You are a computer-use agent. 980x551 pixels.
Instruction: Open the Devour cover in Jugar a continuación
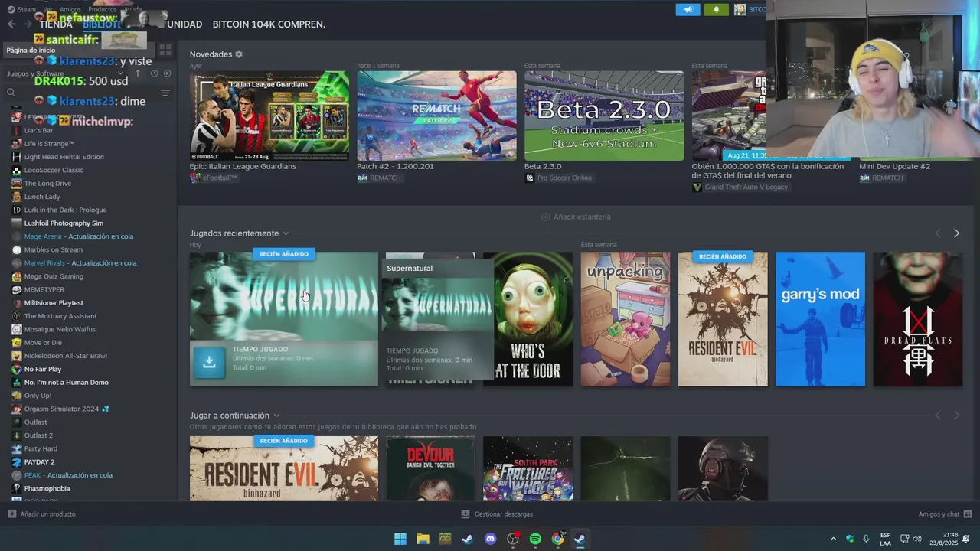click(430, 468)
